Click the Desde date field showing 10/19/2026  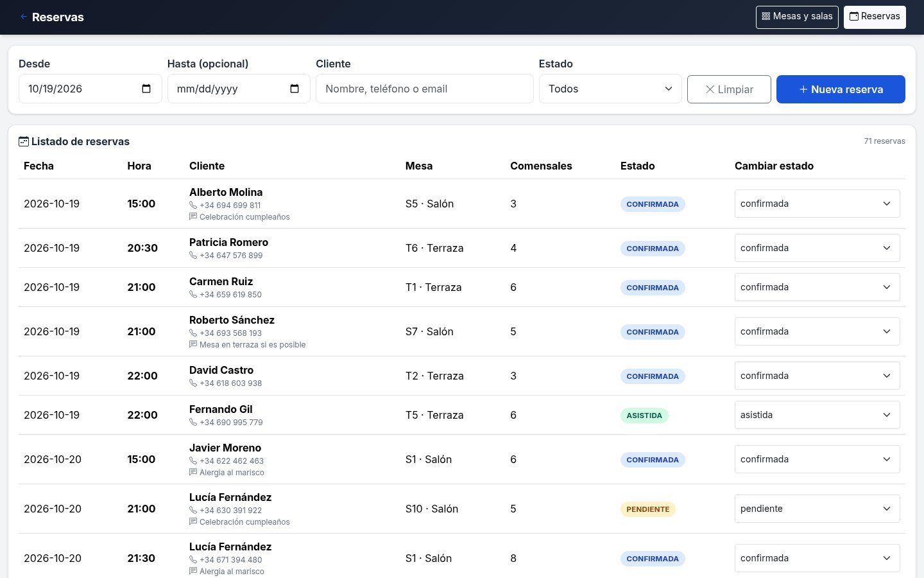pos(90,89)
